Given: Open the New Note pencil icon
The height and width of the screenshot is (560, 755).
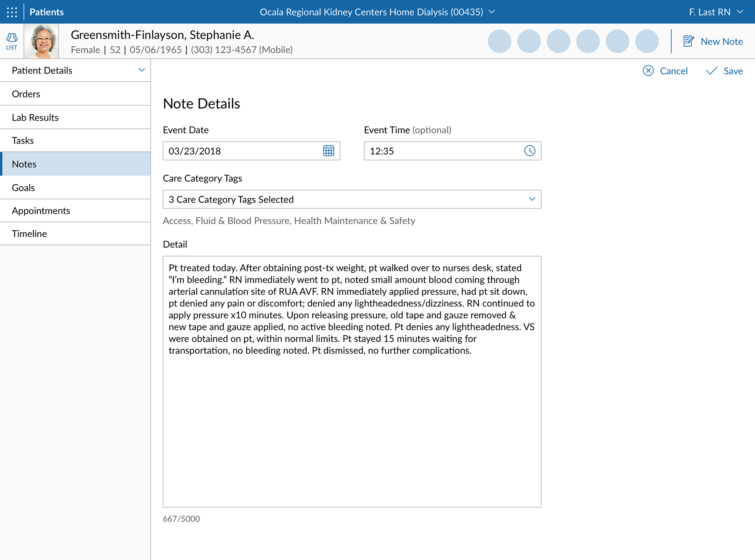Looking at the screenshot, I should tap(689, 41).
